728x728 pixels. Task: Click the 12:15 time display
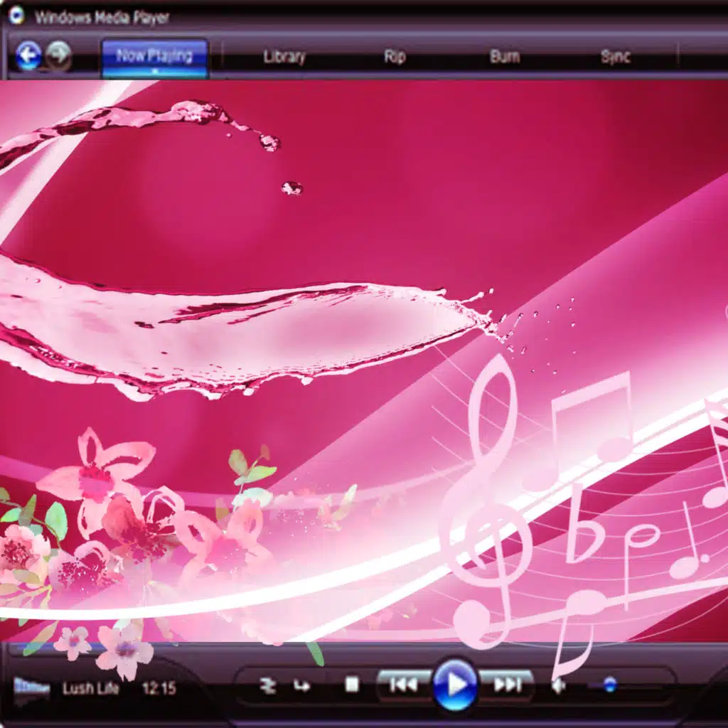[159, 688]
